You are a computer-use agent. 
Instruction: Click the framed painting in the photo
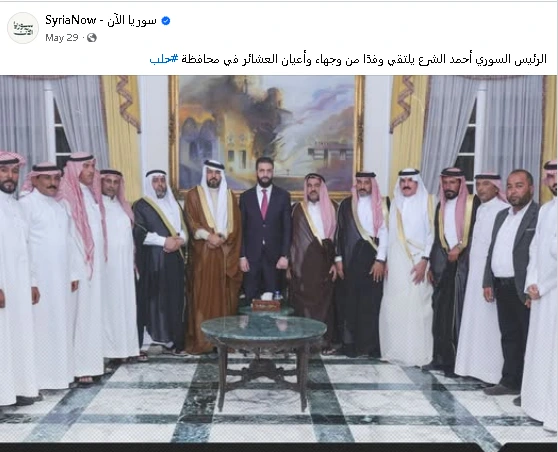266,135
